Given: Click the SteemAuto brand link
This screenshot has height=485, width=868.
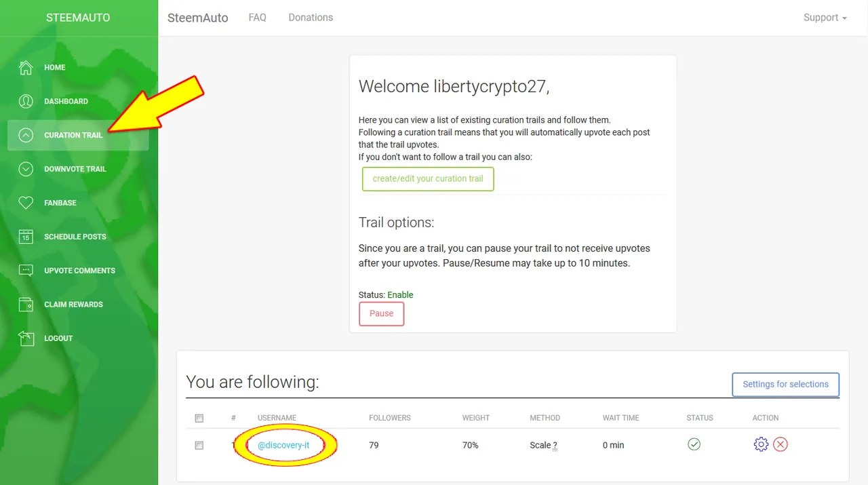Looking at the screenshot, I should pos(198,18).
